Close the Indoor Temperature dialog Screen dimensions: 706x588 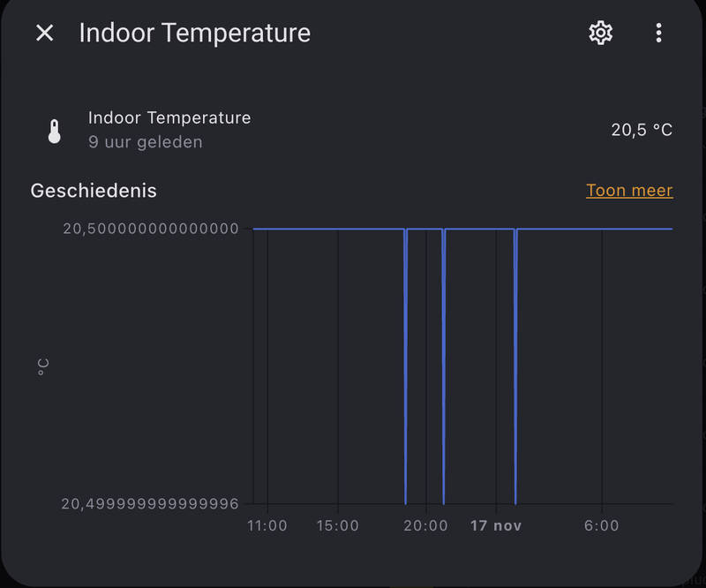pyautogui.click(x=45, y=33)
